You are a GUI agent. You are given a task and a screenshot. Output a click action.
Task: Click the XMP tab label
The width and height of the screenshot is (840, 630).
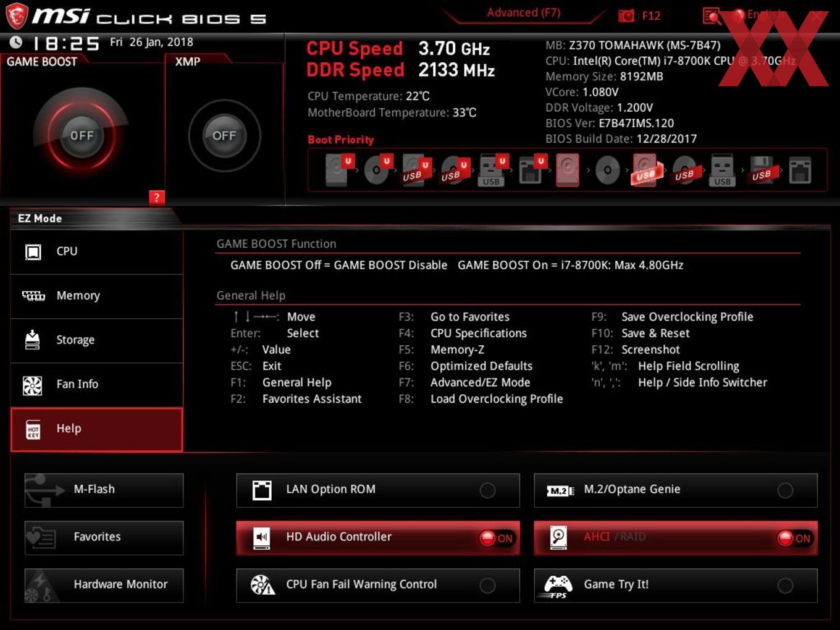188,62
